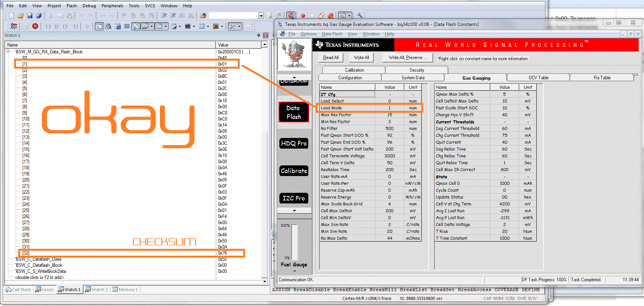Switch to the Configuration tab
Screen dimensions: 644x306
pos(350,78)
